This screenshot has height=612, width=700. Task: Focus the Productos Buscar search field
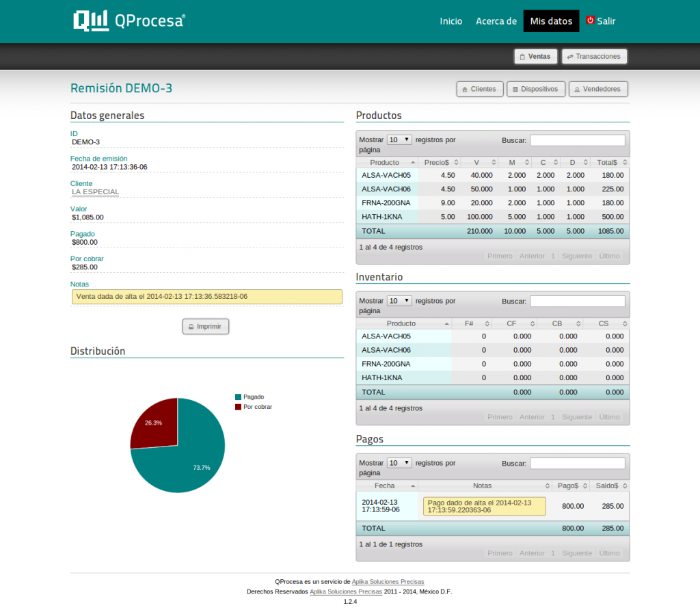(x=578, y=140)
